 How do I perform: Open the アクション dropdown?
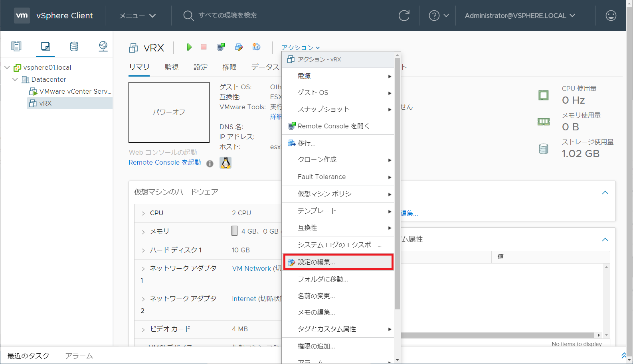tap(300, 47)
